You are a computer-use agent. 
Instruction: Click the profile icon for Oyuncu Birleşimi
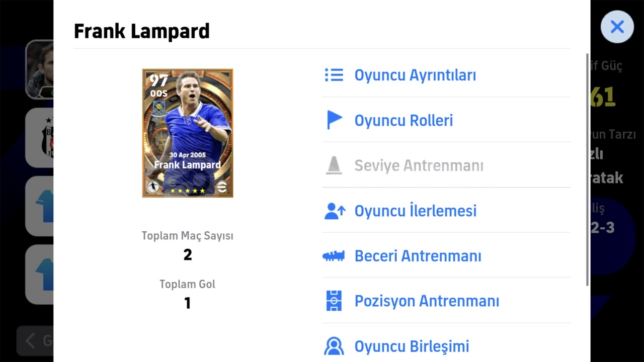334,346
